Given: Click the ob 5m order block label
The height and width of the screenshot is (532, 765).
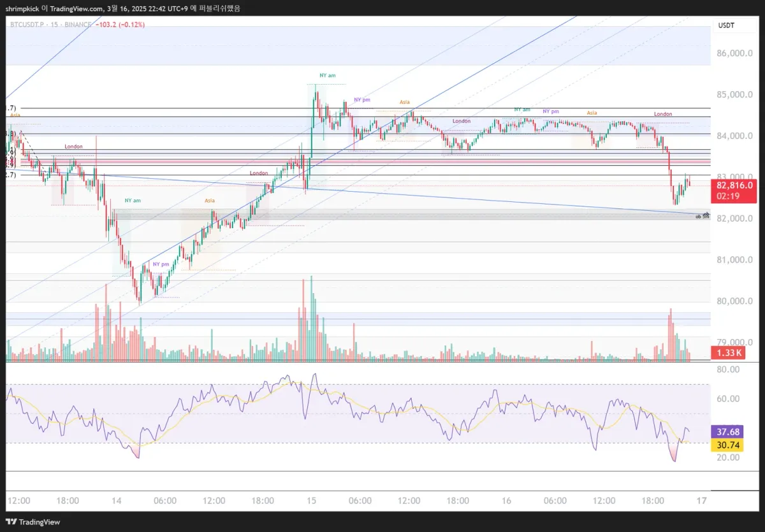Looking at the screenshot, I should coord(702,217).
